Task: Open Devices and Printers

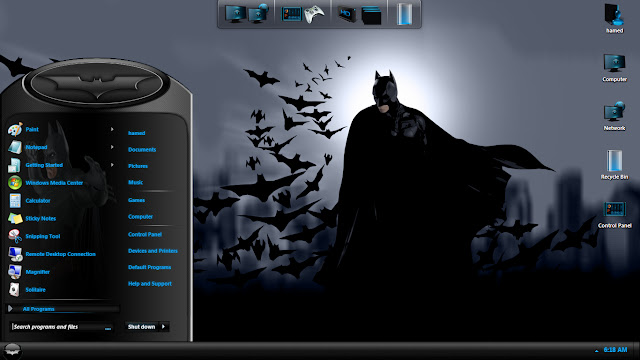Action: click(153, 251)
